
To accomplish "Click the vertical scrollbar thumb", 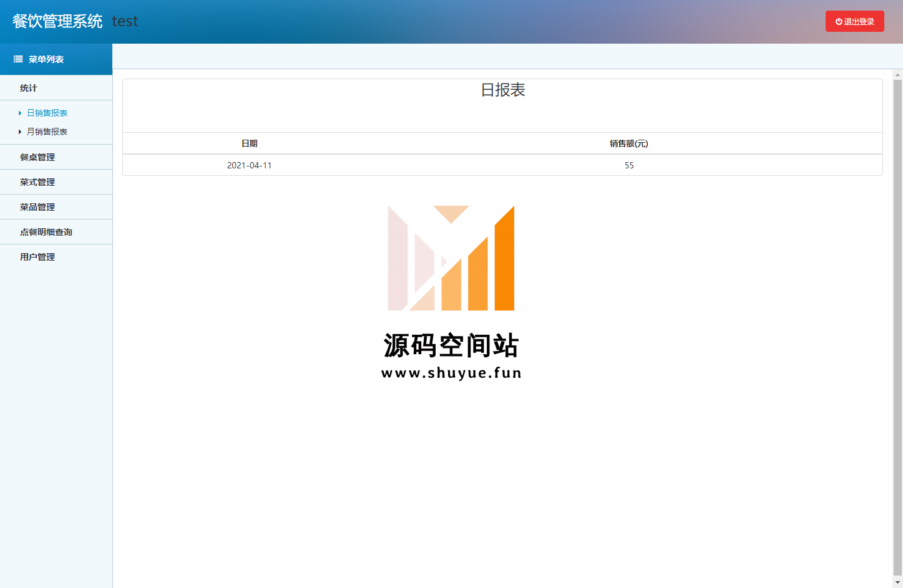I will click(897, 327).
